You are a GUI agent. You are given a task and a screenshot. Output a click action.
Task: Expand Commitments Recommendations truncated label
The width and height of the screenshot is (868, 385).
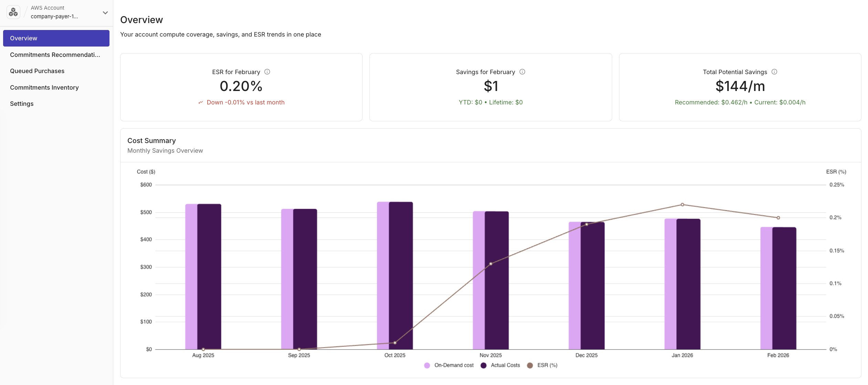(x=55, y=54)
